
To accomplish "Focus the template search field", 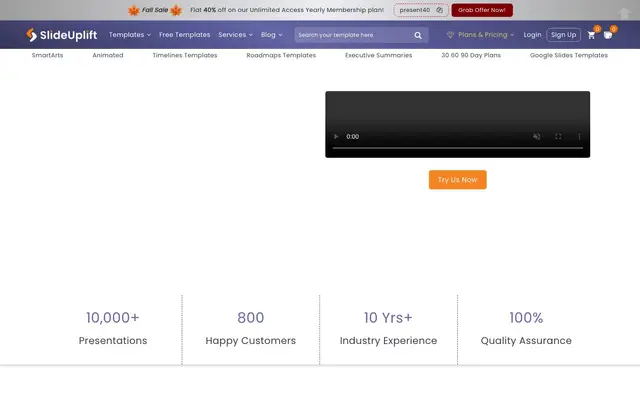I will point(354,36).
